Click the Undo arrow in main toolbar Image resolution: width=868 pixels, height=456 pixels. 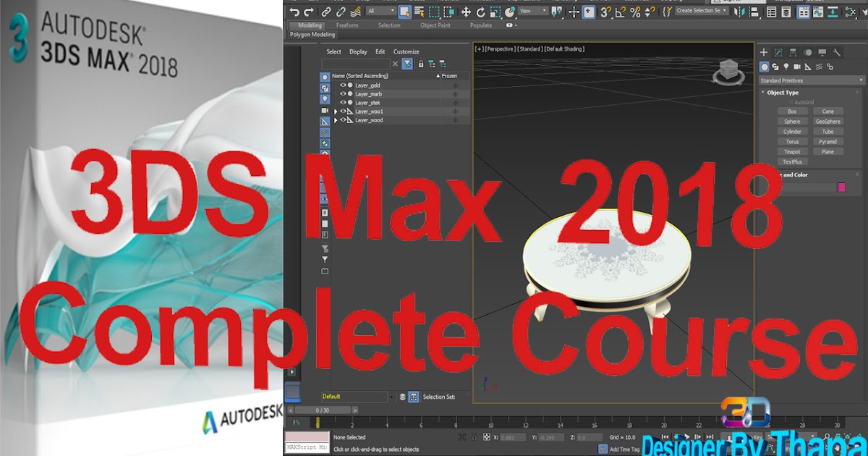point(294,12)
